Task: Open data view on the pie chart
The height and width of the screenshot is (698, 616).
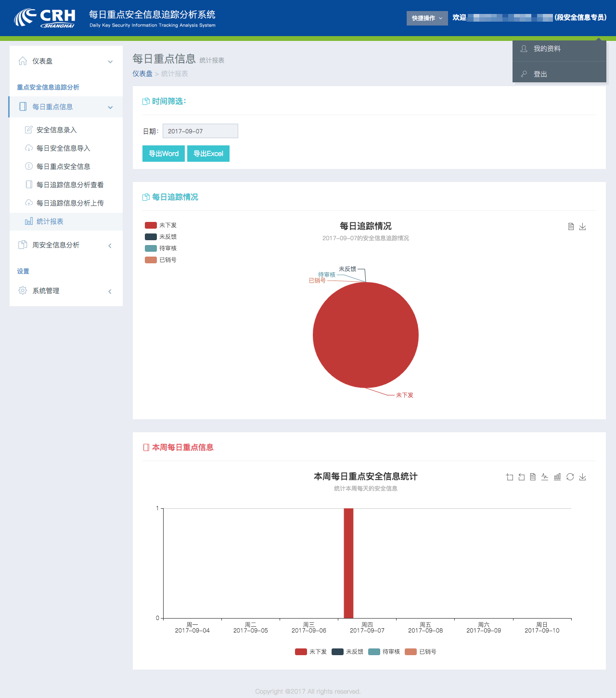Action: tap(571, 227)
